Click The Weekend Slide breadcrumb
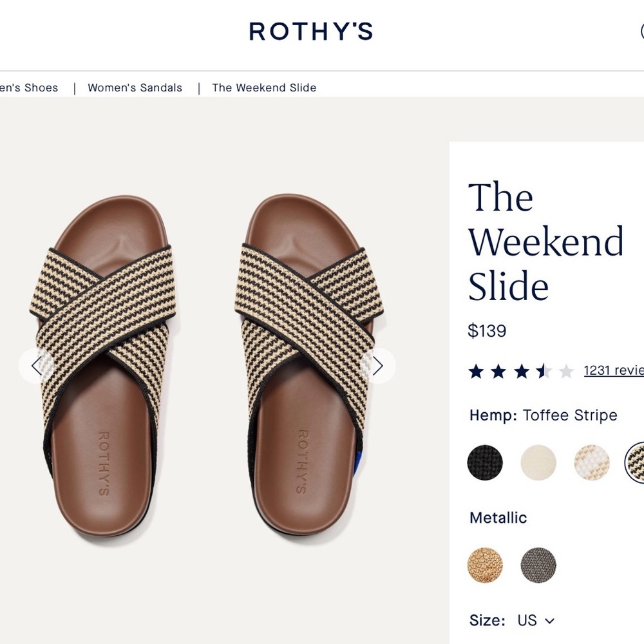Image resolution: width=644 pixels, height=644 pixels. pyautogui.click(x=264, y=88)
